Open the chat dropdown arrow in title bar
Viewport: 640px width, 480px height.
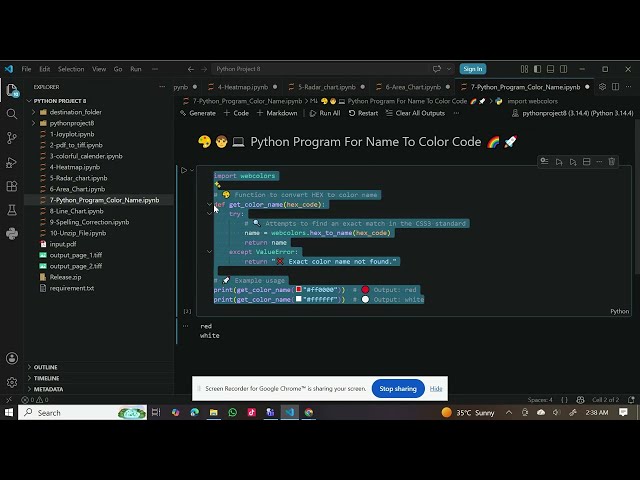pyautogui.click(x=449, y=69)
